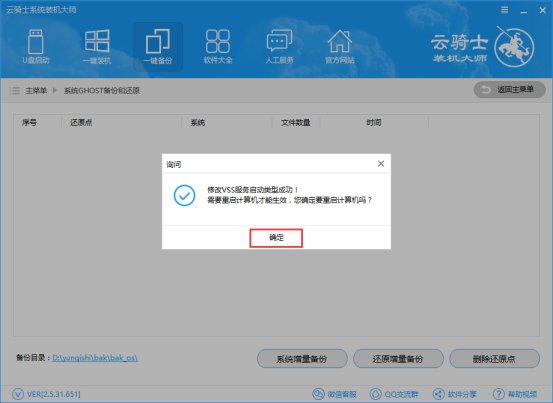Click the 主菜单 breadcrumb

coord(36,91)
